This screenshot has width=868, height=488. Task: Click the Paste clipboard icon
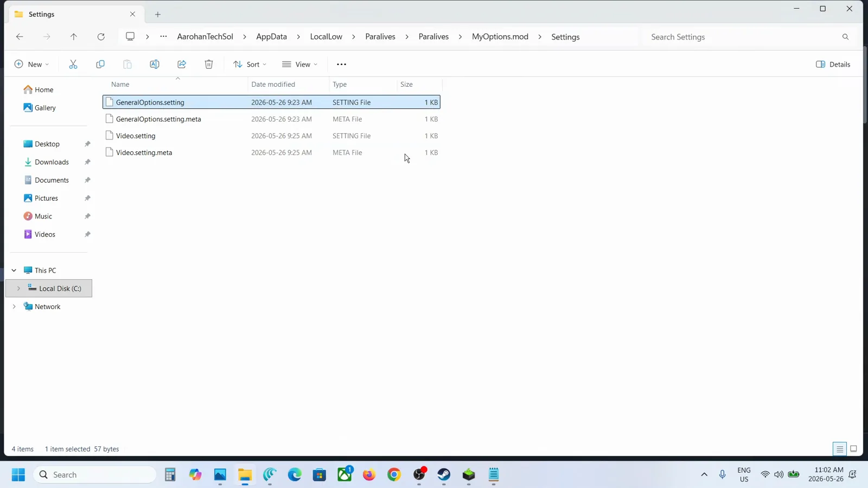point(127,64)
